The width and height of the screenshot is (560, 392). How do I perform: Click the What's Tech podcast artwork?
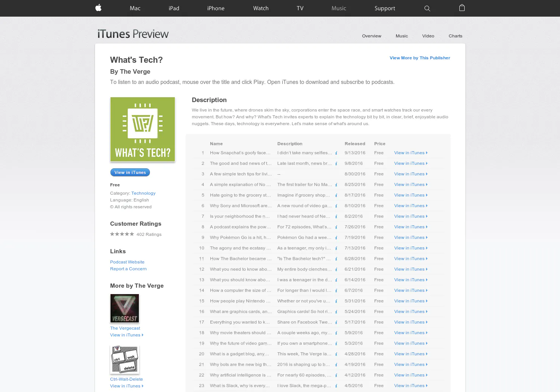[x=143, y=129]
